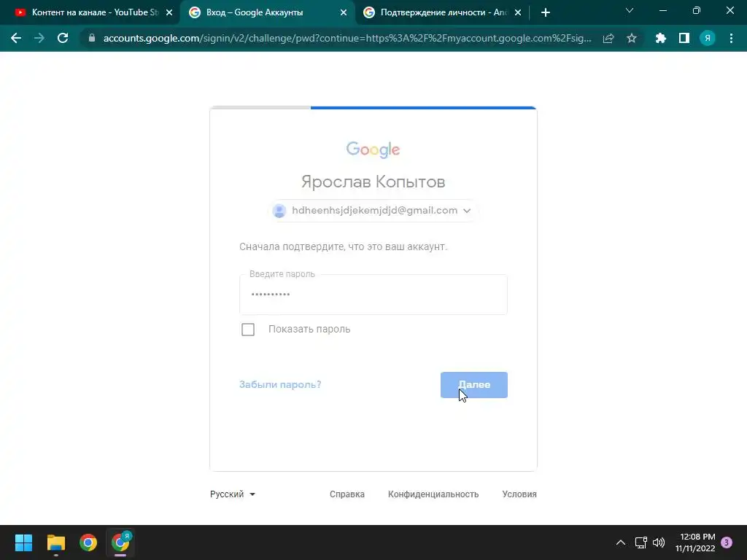Open File Explorer from the taskbar
The width and height of the screenshot is (747, 560).
[x=55, y=542]
